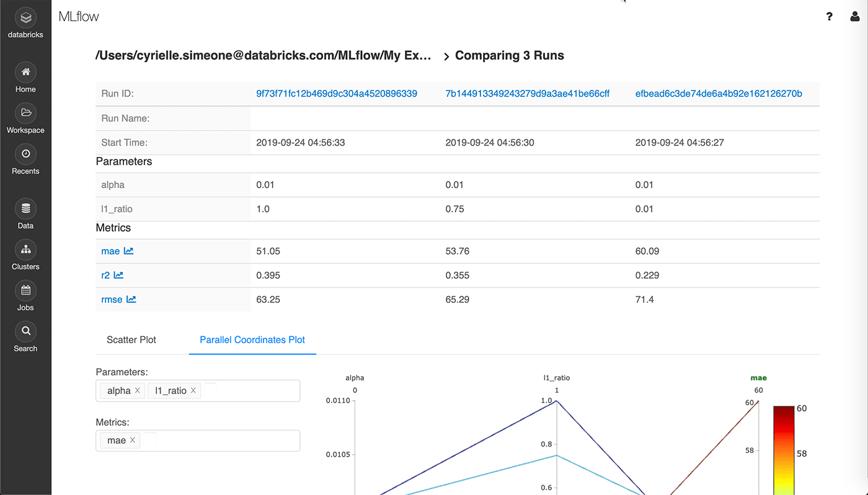Image resolution: width=868 pixels, height=495 pixels.
Task: Open the user account icon
Action: tap(855, 17)
